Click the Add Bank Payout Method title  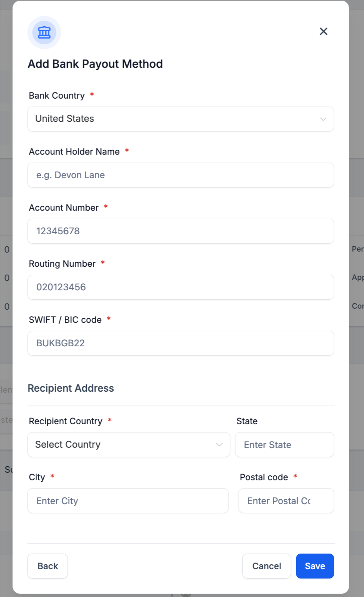pyautogui.click(x=95, y=64)
